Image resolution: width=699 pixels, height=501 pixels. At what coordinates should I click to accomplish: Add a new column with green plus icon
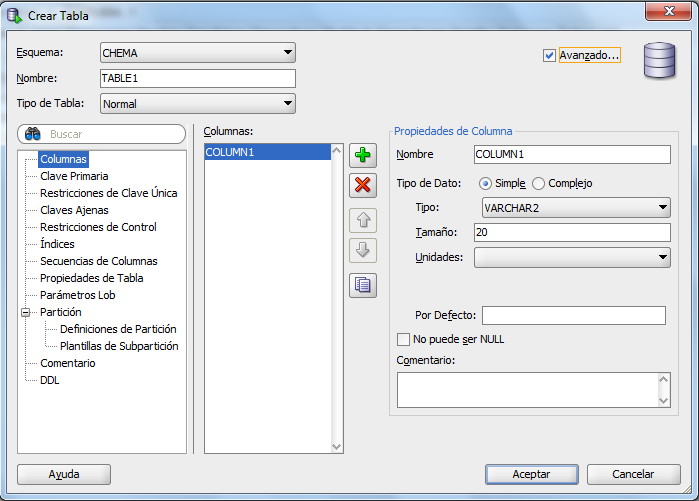pyautogui.click(x=362, y=155)
